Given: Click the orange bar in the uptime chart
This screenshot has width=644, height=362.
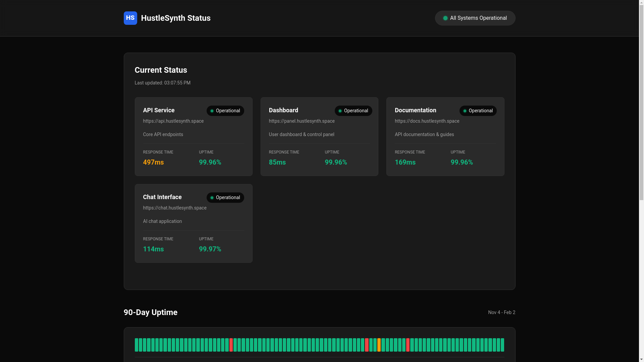Looking at the screenshot, I should (379, 345).
